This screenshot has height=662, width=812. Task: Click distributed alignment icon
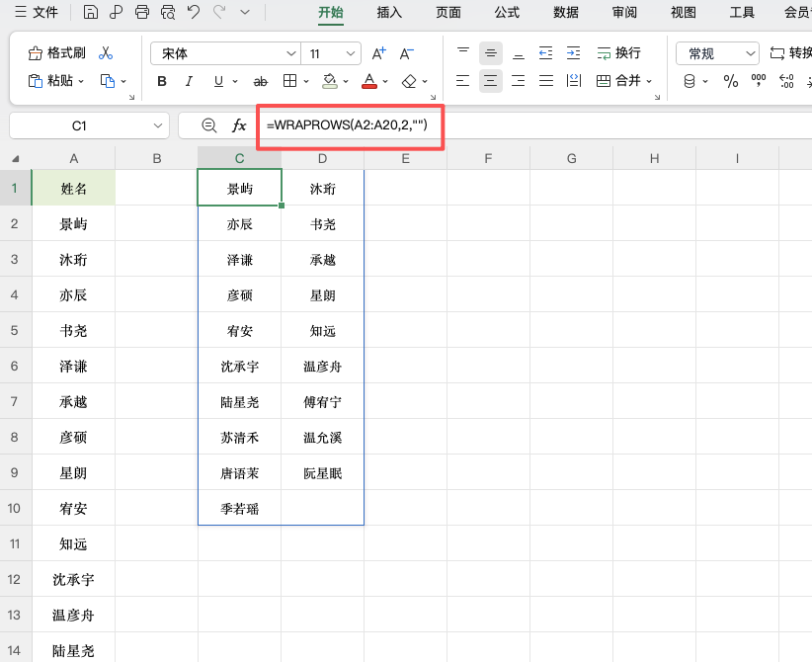point(573,81)
